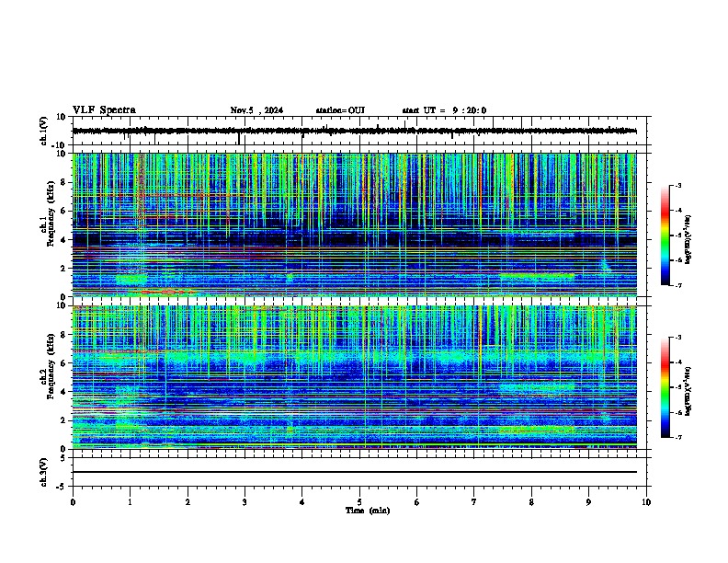
Task: Click the "2" kHz tick on ch.2 frequency axis
Action: coord(64,420)
